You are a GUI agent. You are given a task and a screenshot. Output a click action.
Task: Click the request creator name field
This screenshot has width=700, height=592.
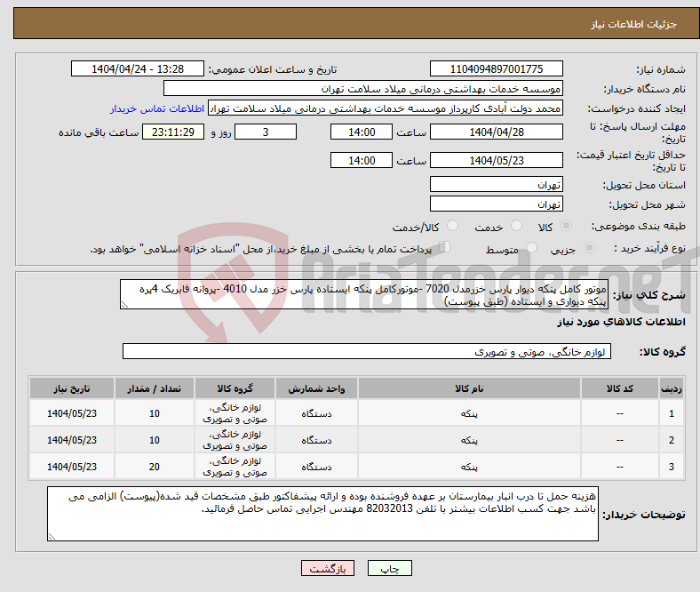(386, 108)
